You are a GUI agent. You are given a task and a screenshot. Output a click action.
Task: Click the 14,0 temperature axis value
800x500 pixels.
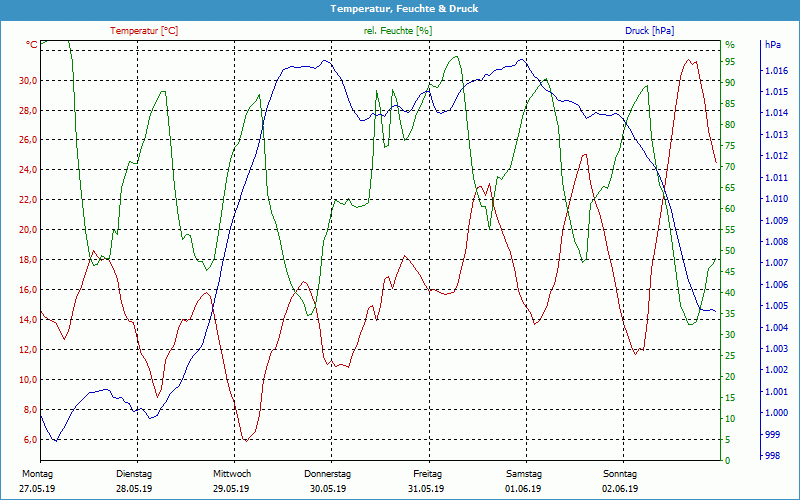pos(28,320)
